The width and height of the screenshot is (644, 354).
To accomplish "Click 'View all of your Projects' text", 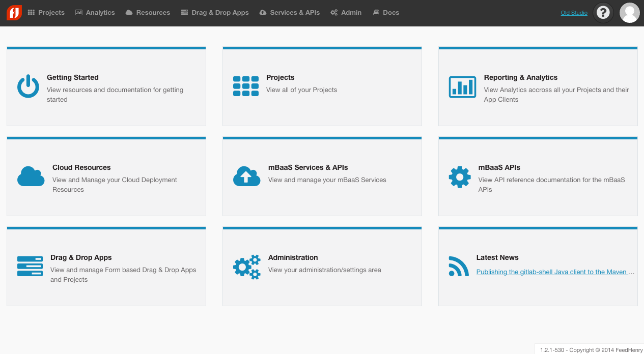I will (x=302, y=90).
